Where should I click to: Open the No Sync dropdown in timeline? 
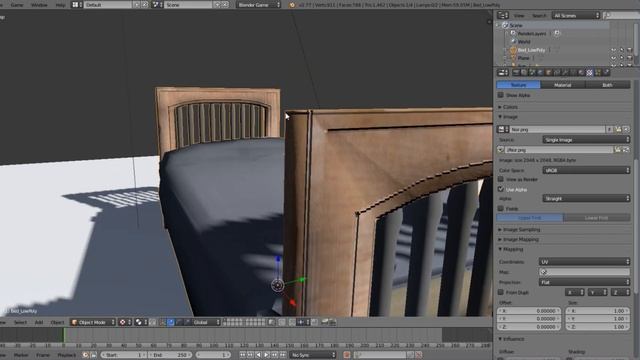pos(313,355)
